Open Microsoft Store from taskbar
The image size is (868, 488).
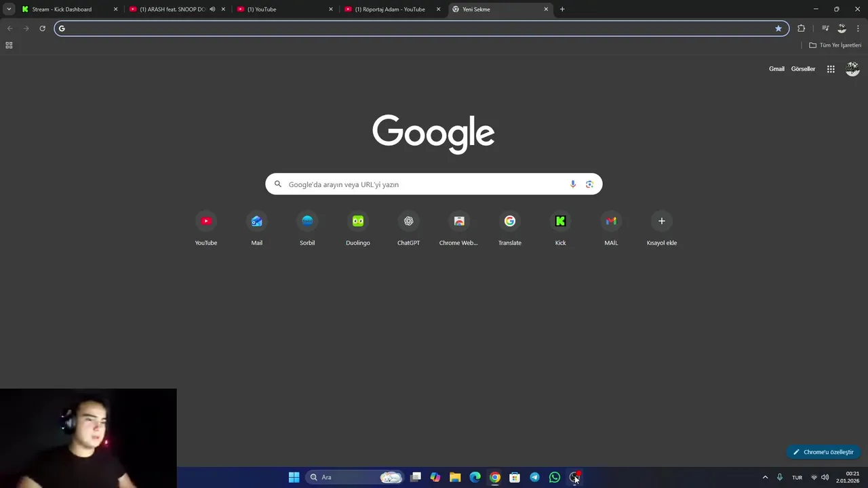coord(515,477)
